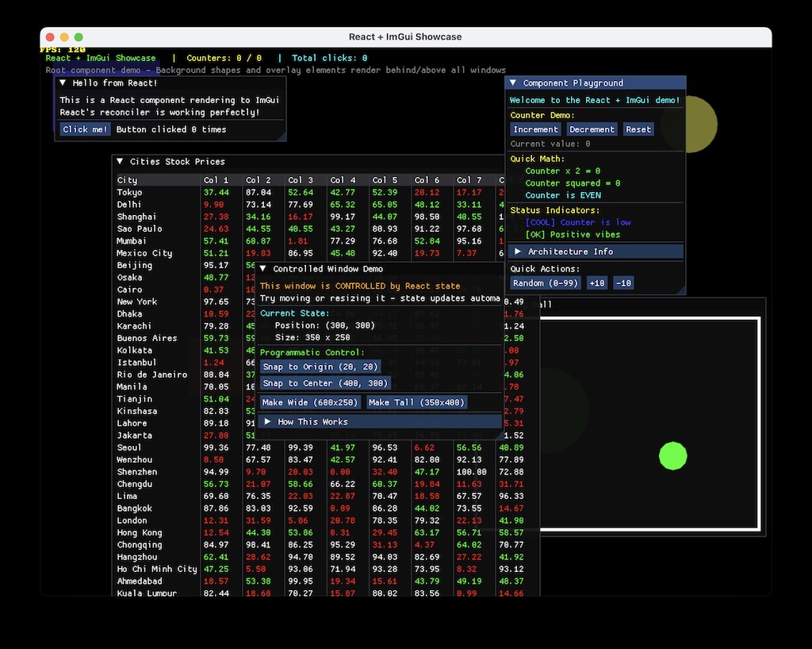Select Ahmedabad Col 2 value 53.38
This screenshot has height=649, width=812.
click(x=258, y=582)
